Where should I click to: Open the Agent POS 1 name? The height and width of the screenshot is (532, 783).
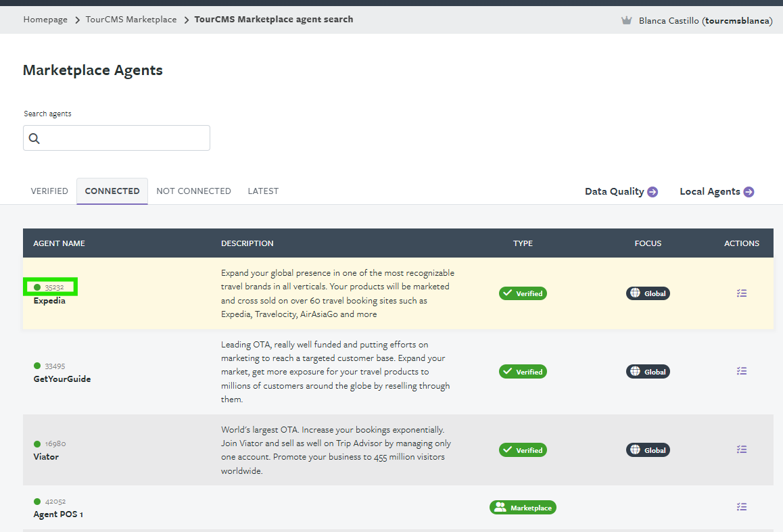tap(58, 514)
